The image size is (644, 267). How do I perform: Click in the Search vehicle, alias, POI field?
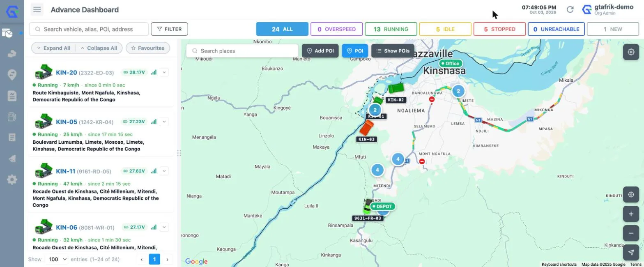pyautogui.click(x=89, y=29)
